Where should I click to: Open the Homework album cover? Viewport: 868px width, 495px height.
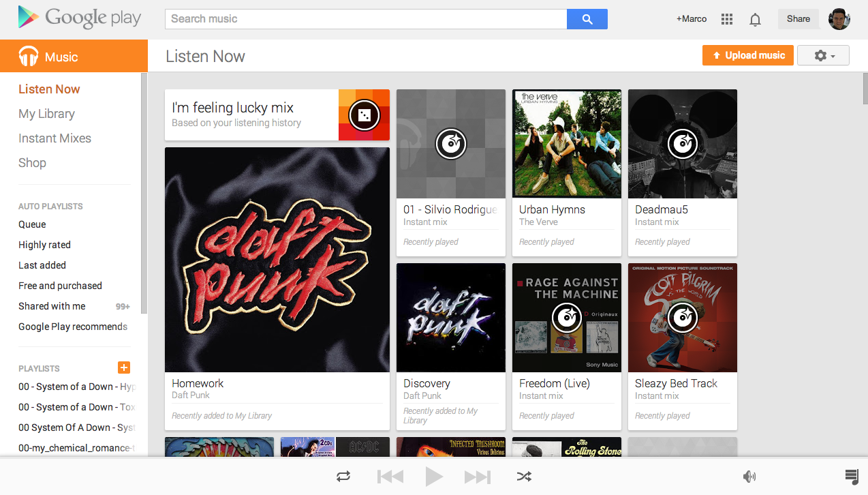click(277, 260)
